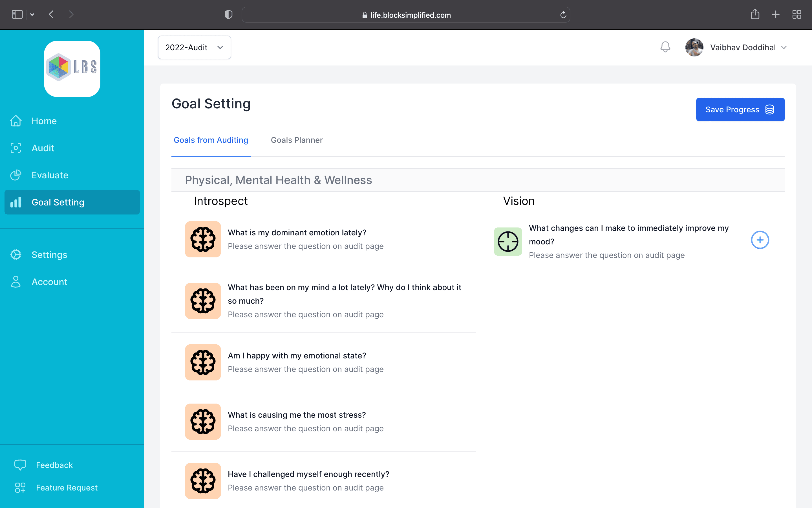The width and height of the screenshot is (812, 508).
Task: Click the browser forward arrow
Action: coord(71,14)
